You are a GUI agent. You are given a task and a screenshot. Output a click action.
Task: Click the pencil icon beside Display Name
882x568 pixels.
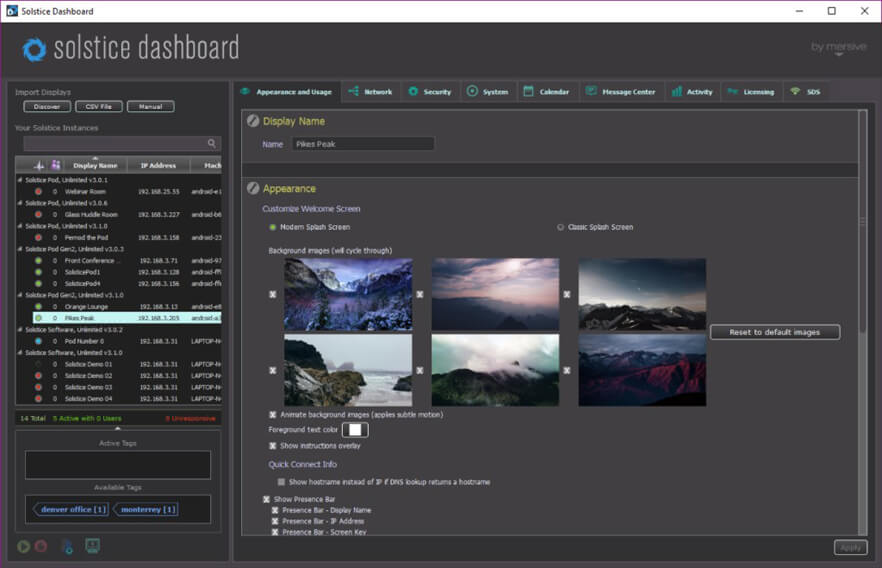coord(252,121)
